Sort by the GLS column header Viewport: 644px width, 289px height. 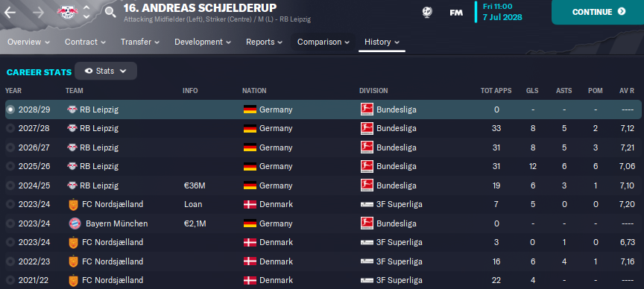532,91
